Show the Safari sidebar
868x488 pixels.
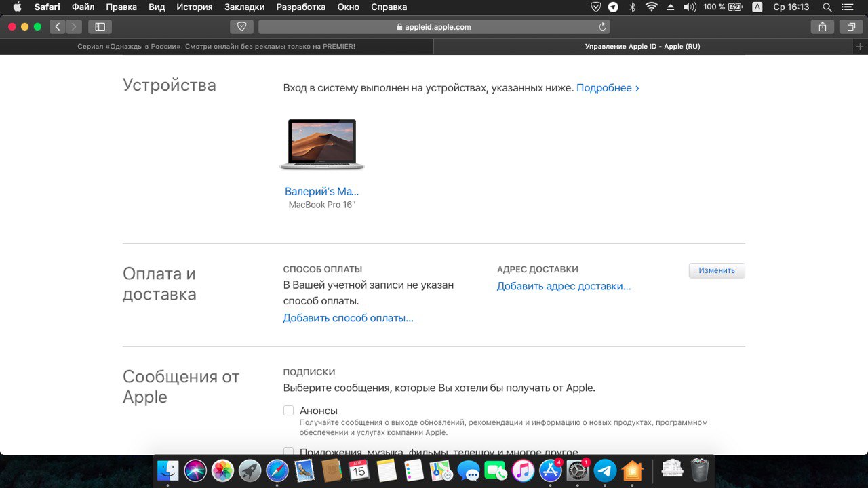(100, 26)
